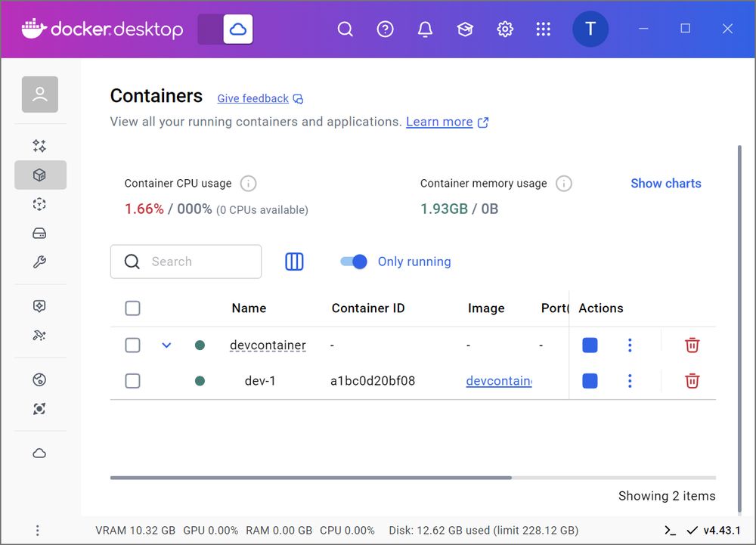Click the GPU 0.00% status entry
The image size is (756, 545).
click(211, 531)
